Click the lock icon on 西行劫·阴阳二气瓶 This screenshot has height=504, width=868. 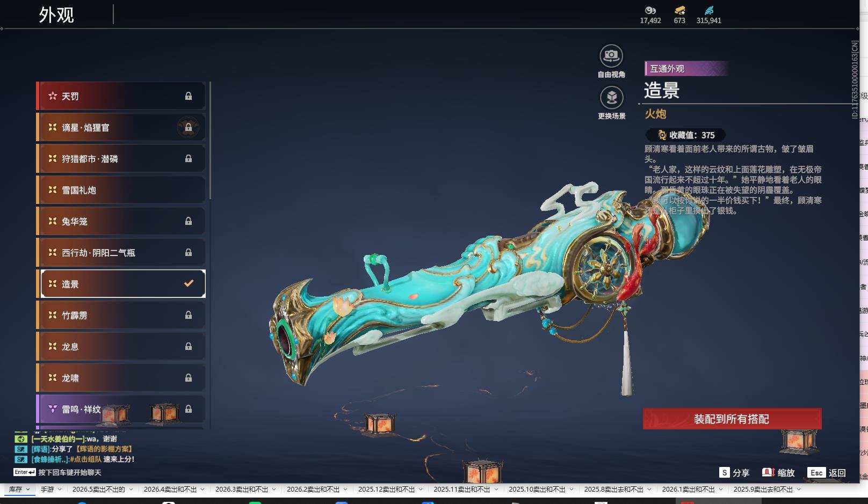189,252
